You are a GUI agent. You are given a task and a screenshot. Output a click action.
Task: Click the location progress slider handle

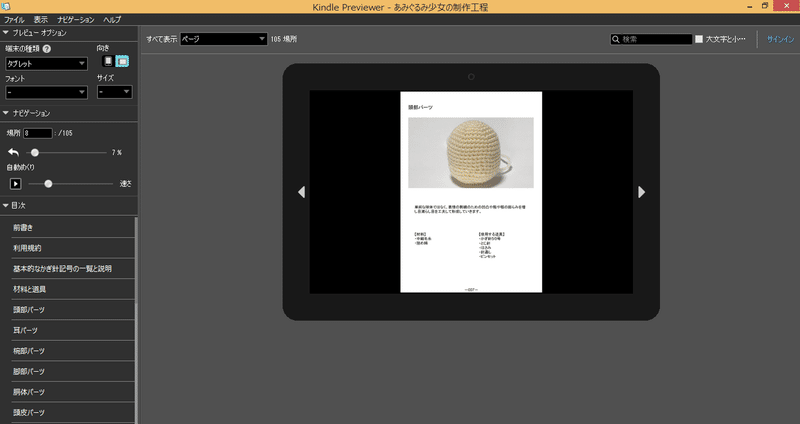pyautogui.click(x=35, y=153)
